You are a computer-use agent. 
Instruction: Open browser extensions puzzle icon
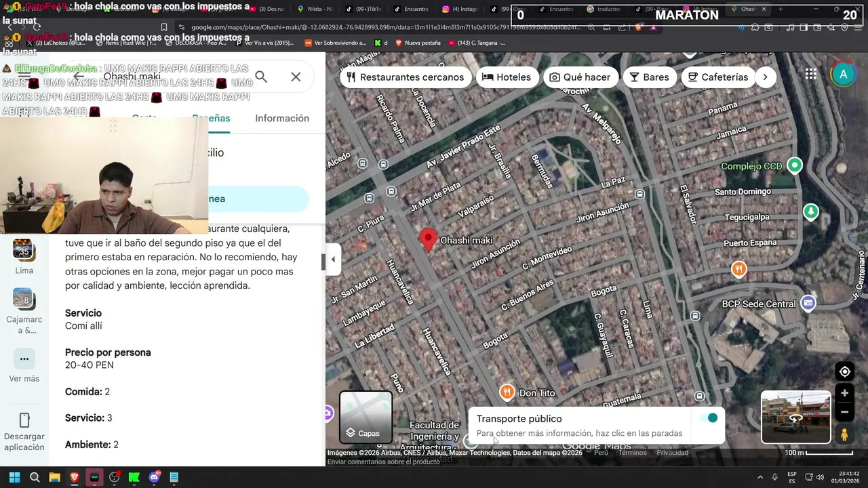coord(755,28)
